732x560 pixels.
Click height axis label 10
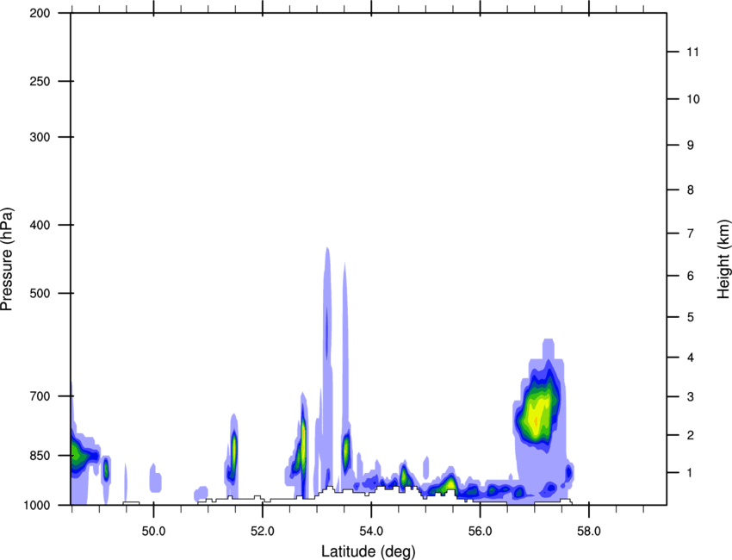coord(693,99)
